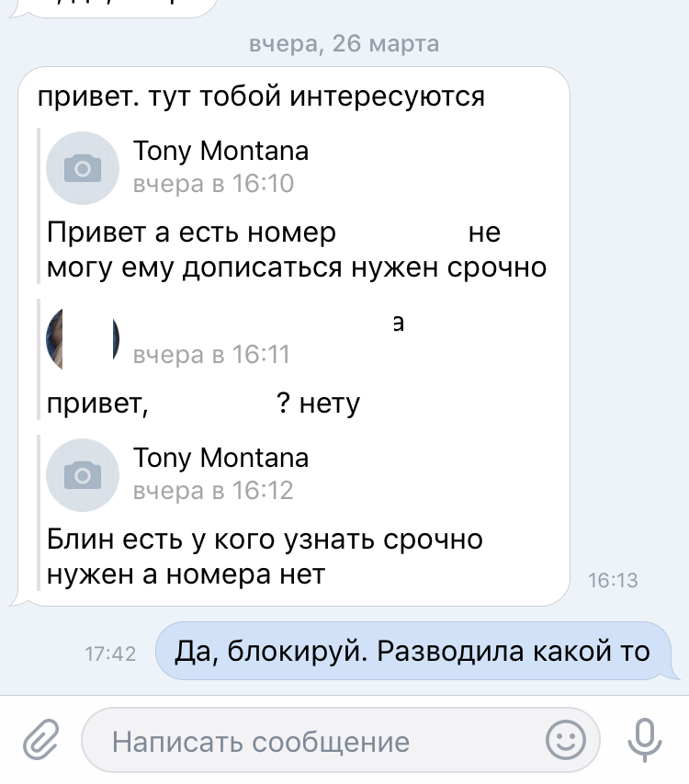This screenshot has width=689, height=784.
Task: Tap the 16:13 incoming message time
Action: tap(612, 580)
